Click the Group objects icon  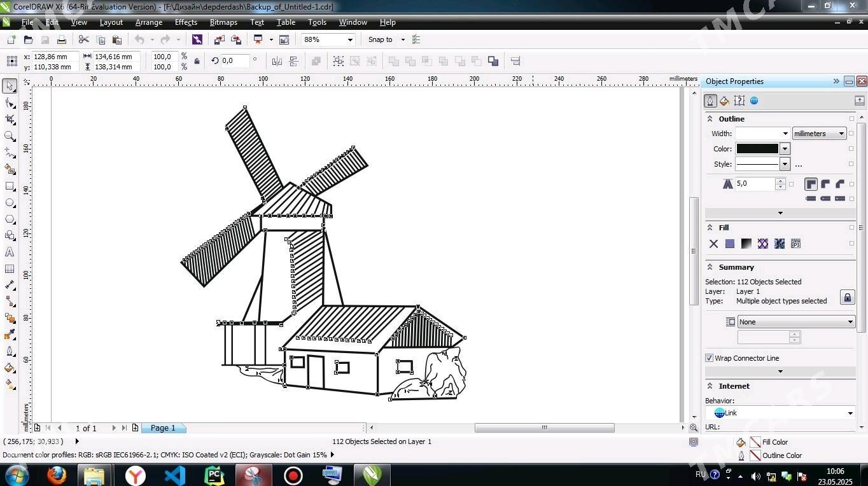[x=339, y=61]
